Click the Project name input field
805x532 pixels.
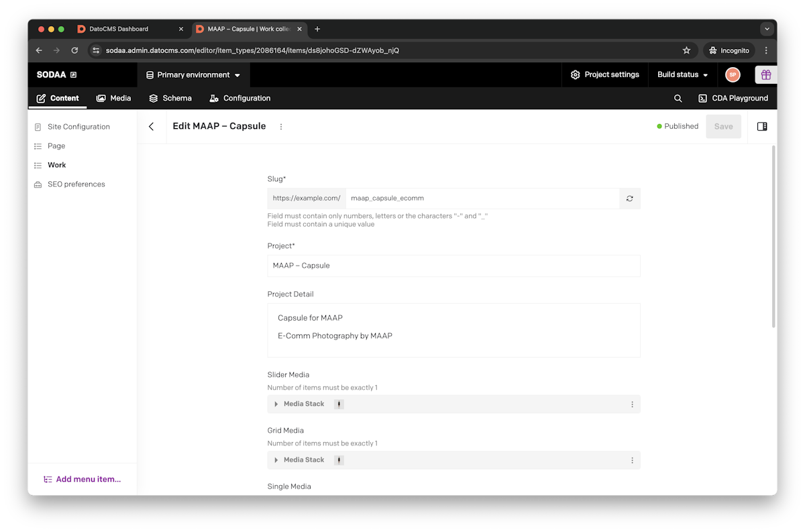pyautogui.click(x=453, y=266)
